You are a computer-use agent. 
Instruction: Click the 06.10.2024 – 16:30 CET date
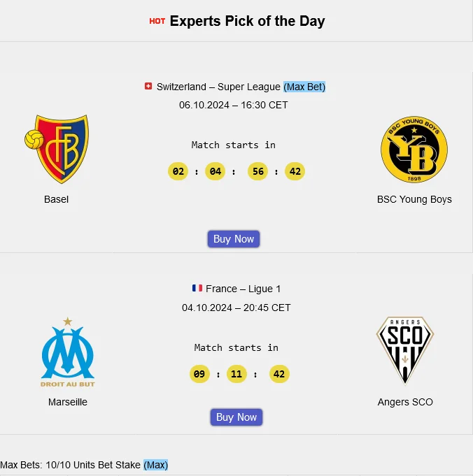234,105
